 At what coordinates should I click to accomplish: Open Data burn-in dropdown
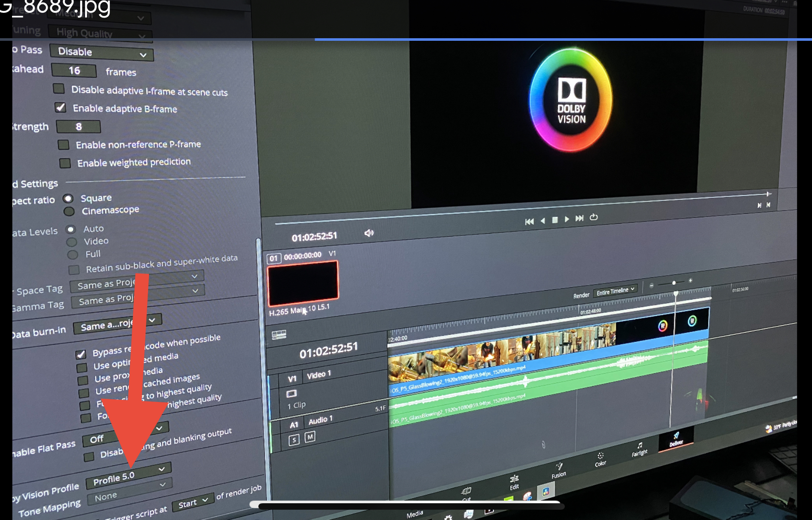pos(117,323)
